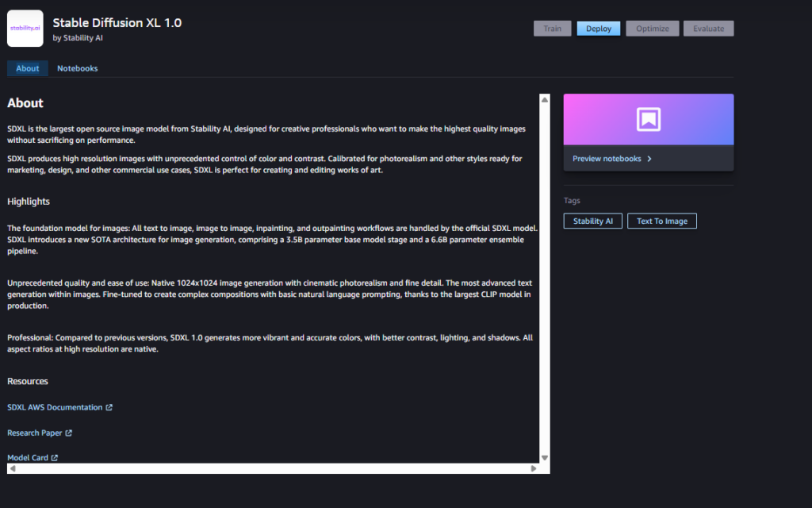Click the paragraph starting 'Professional: Compared to previous'

[x=270, y=343]
